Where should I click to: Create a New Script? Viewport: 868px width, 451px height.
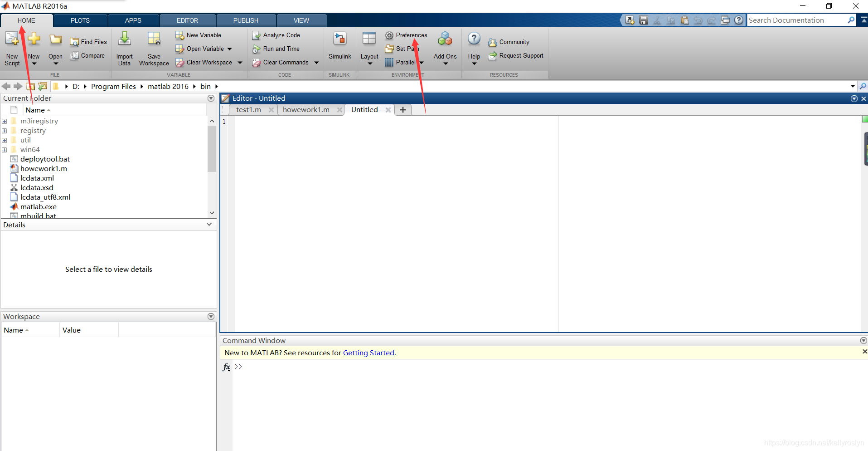point(12,49)
